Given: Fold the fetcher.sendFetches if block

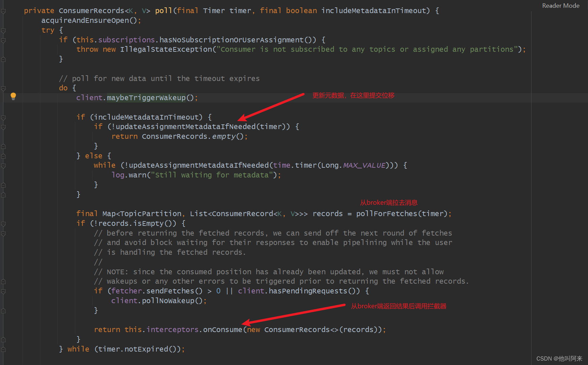Looking at the screenshot, I should point(3,291).
